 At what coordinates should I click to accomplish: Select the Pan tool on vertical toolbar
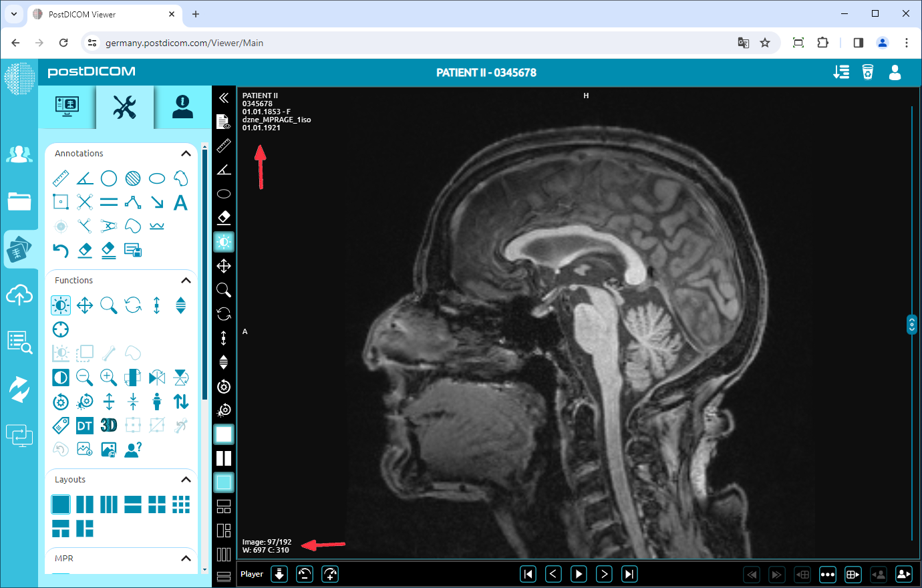click(224, 265)
